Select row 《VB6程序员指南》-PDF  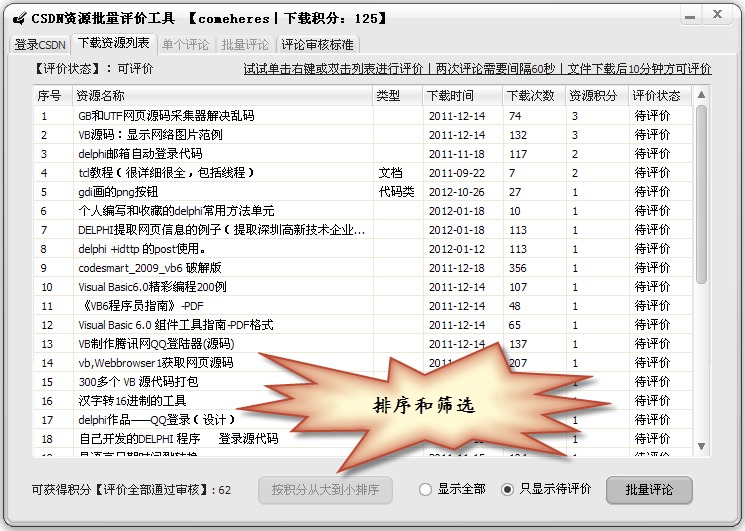363,306
